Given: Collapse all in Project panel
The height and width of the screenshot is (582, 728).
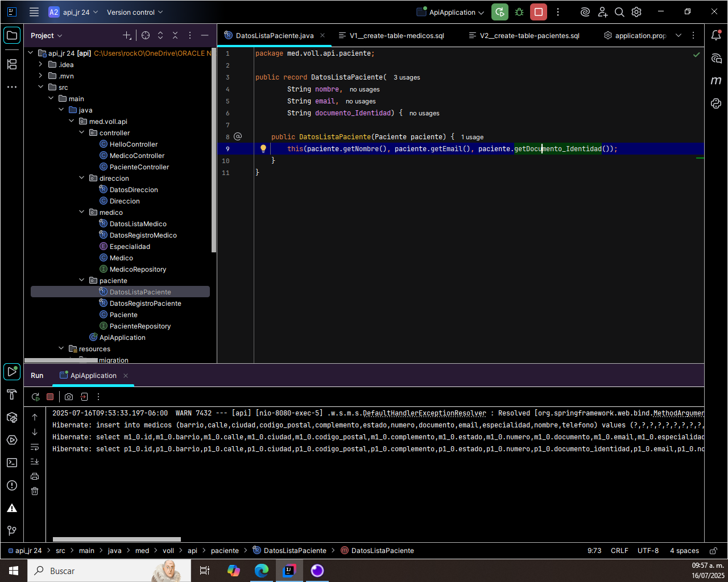Looking at the screenshot, I should tap(175, 35).
